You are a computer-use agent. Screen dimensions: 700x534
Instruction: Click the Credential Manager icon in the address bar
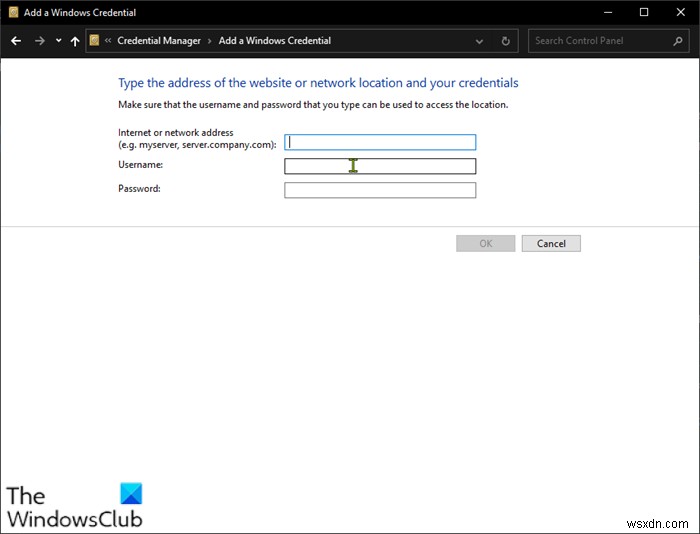point(94,41)
